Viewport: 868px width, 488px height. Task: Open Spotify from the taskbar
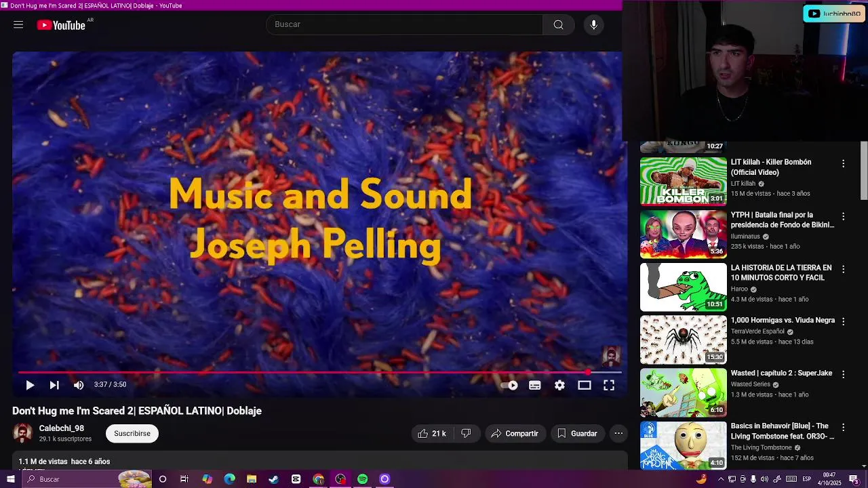(362, 479)
